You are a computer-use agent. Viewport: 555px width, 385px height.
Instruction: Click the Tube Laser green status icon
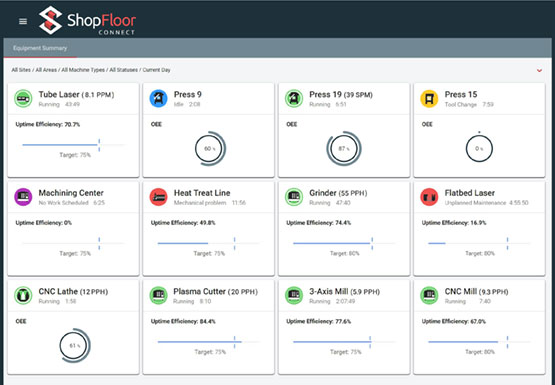tap(23, 98)
